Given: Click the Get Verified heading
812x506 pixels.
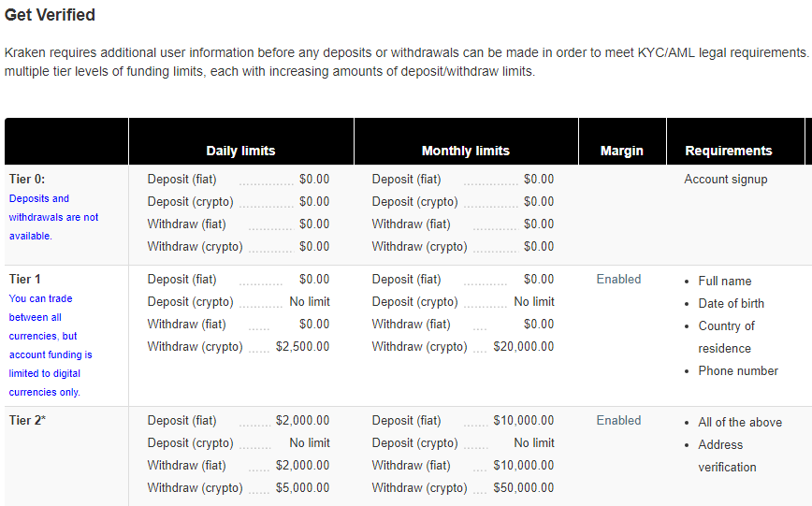Looking at the screenshot, I should tap(50, 15).
